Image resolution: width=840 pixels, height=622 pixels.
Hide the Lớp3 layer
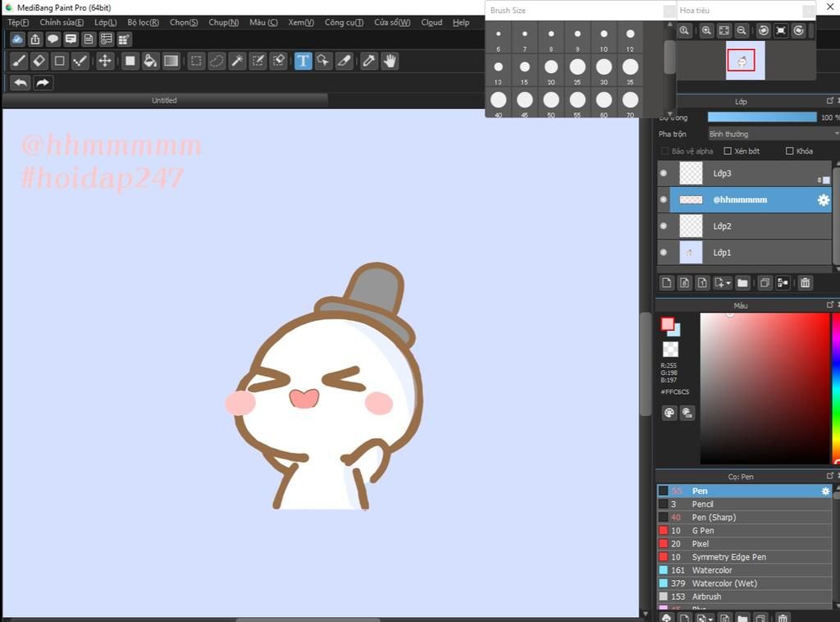[x=664, y=173]
